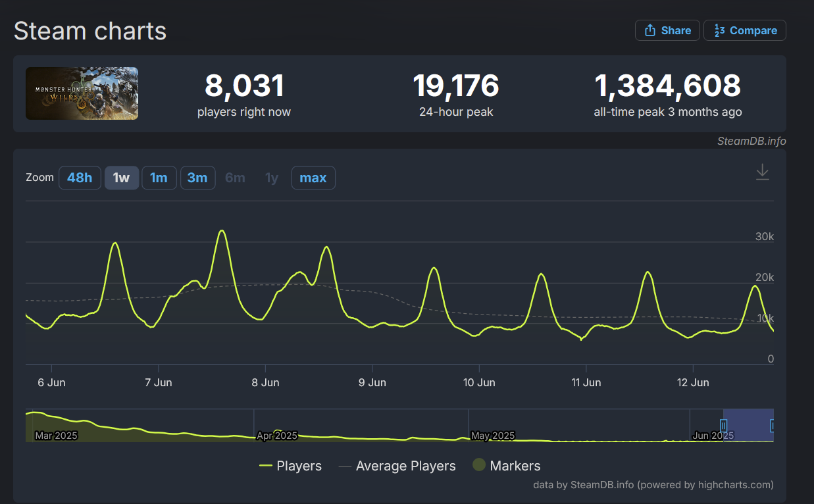Select the 1w zoom range
This screenshot has height=504, width=814.
tap(121, 178)
